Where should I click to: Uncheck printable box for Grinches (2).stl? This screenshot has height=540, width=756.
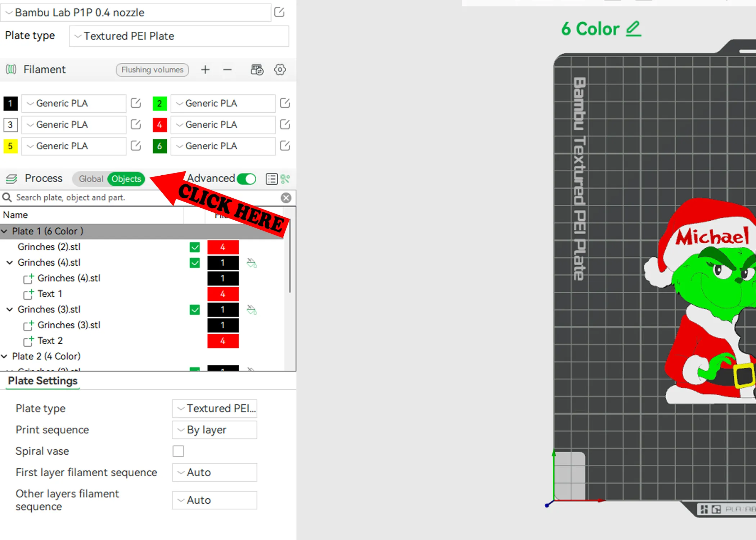pyautogui.click(x=195, y=247)
